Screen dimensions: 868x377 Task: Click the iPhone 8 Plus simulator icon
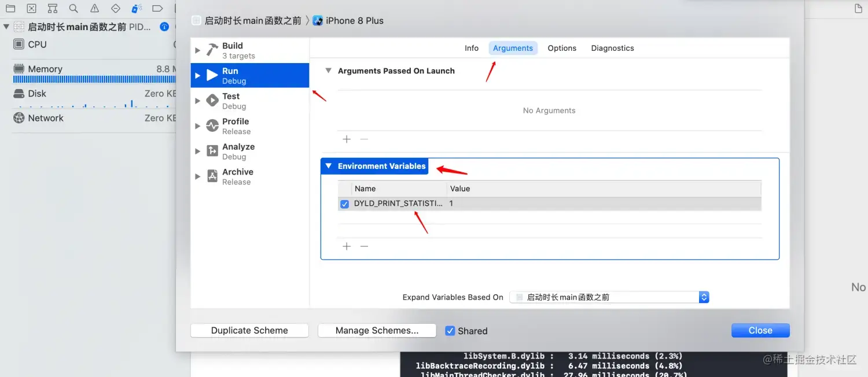coord(318,21)
